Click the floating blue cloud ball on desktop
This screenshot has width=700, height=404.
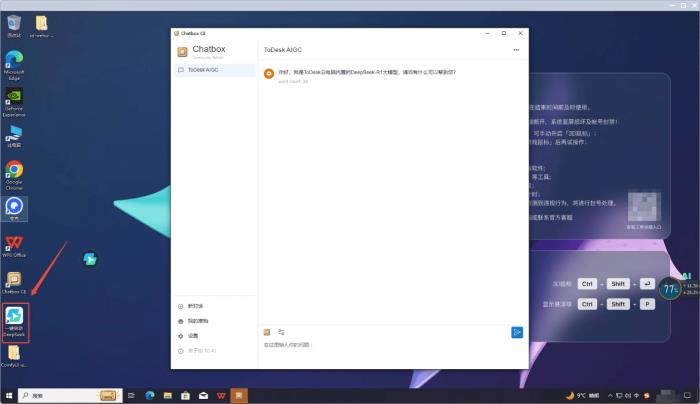90,259
